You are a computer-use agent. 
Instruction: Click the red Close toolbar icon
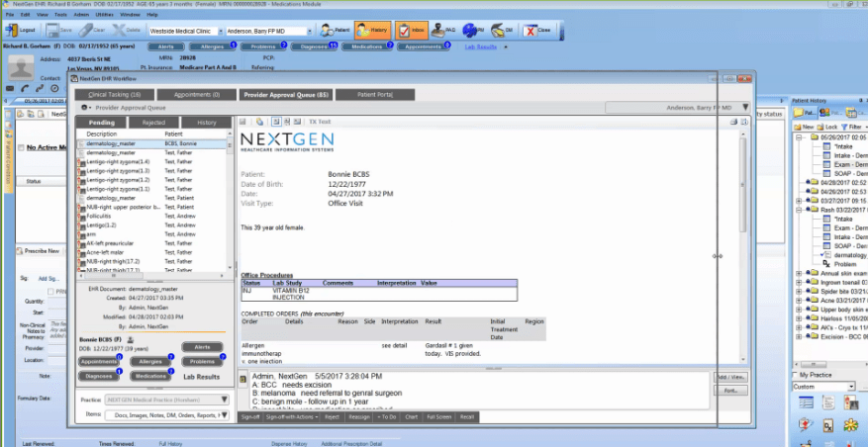coord(537,31)
